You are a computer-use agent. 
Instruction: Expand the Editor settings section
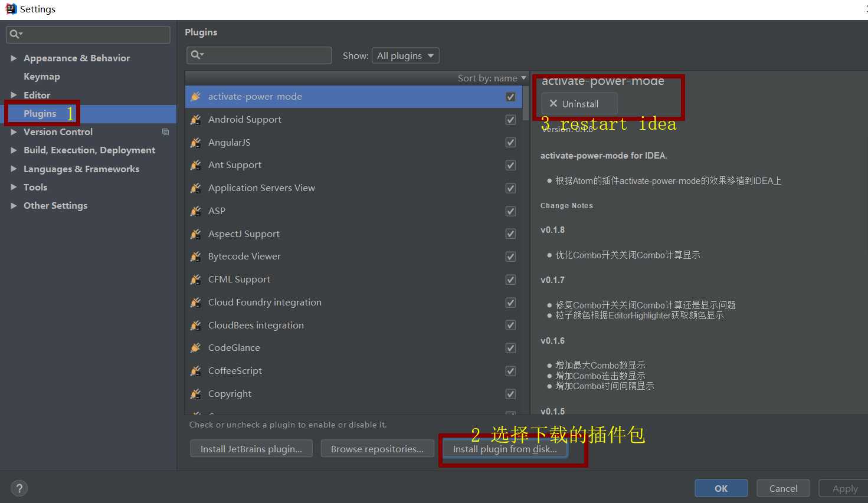click(14, 95)
